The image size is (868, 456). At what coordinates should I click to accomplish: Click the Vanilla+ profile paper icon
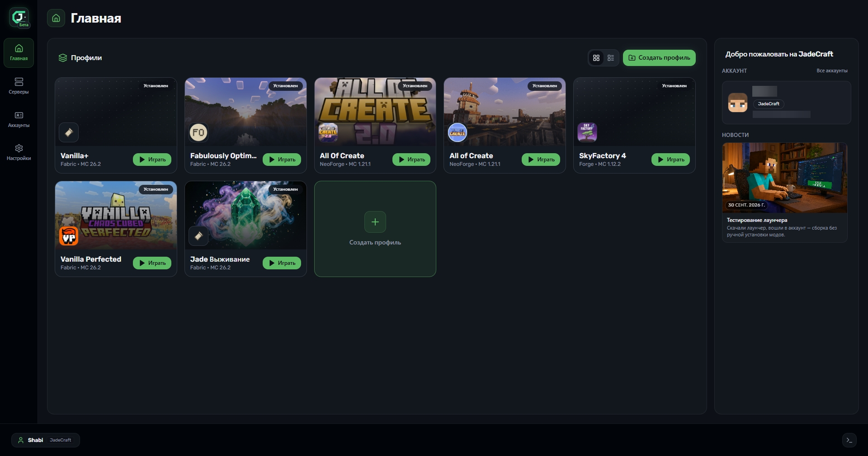coord(69,132)
